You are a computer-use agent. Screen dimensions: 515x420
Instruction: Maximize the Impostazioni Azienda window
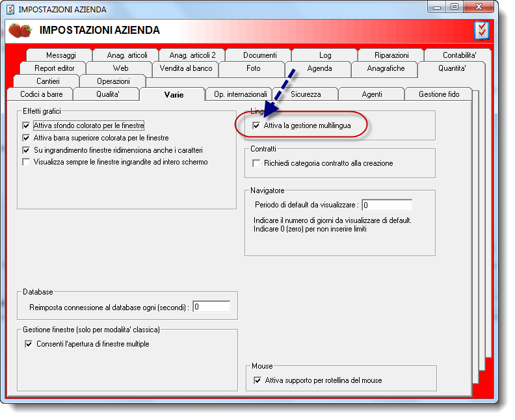coord(455,7)
